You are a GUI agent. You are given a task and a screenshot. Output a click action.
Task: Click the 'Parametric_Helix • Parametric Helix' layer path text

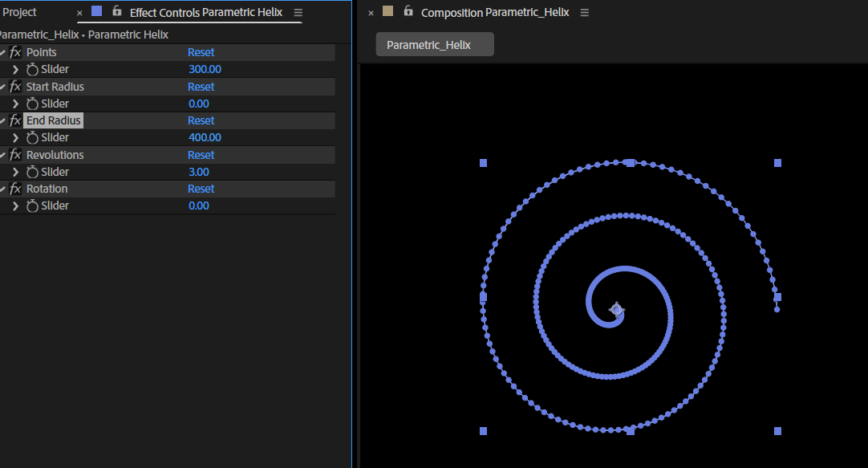pyautogui.click(x=83, y=35)
